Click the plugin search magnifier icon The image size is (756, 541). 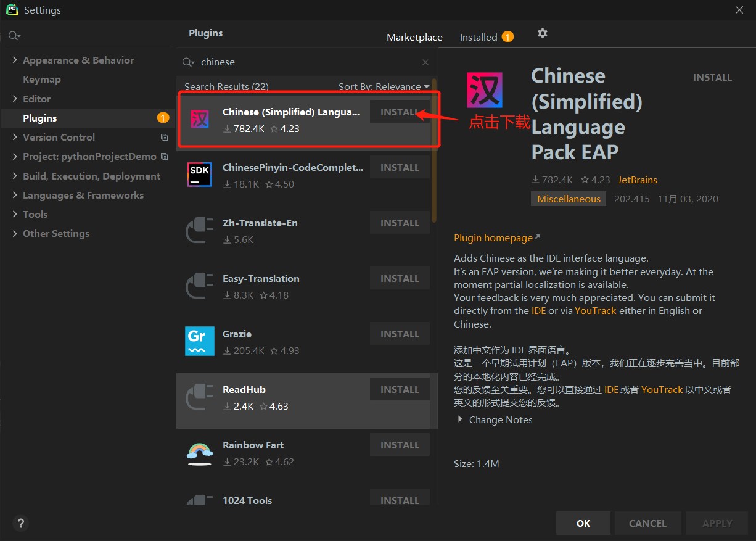coord(189,62)
